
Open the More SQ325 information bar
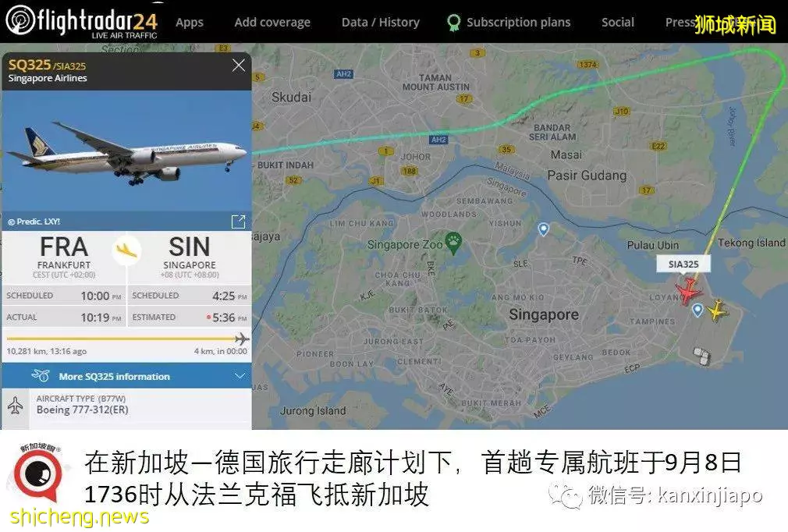point(126,376)
